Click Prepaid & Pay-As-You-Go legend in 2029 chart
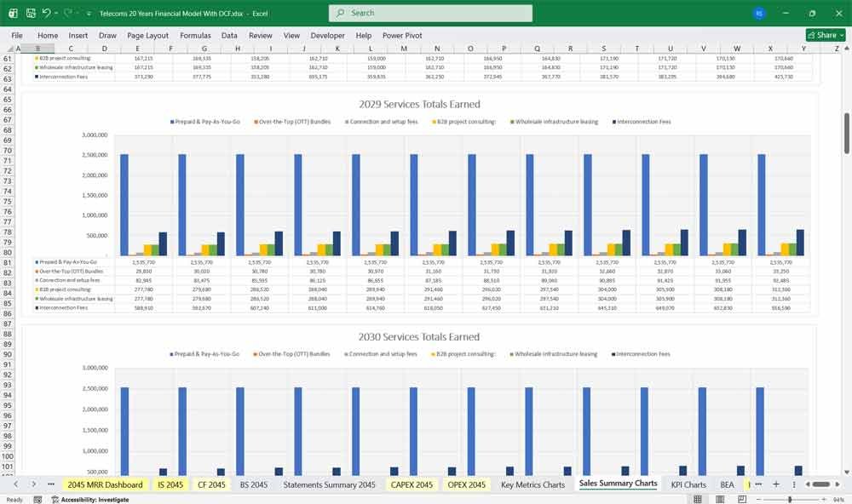The height and width of the screenshot is (504, 852). point(204,122)
